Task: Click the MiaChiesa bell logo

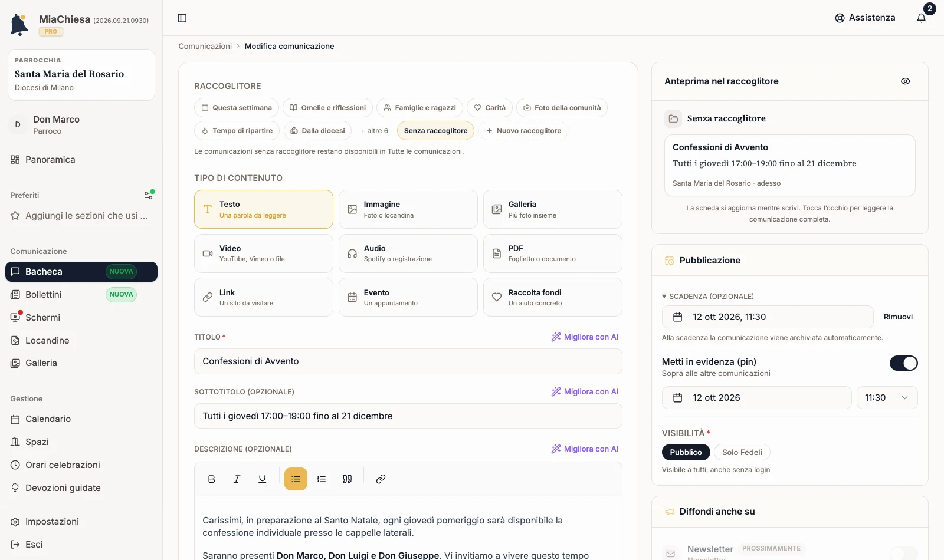Action: tap(19, 25)
